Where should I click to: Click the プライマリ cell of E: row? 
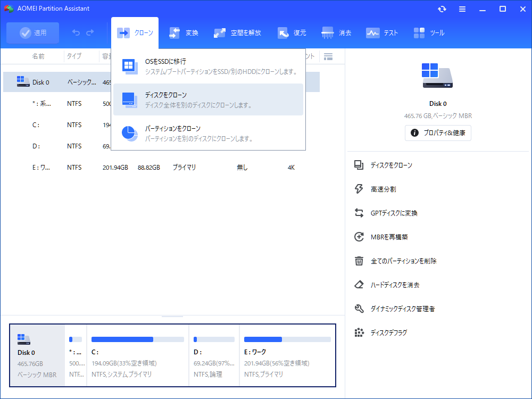click(184, 167)
